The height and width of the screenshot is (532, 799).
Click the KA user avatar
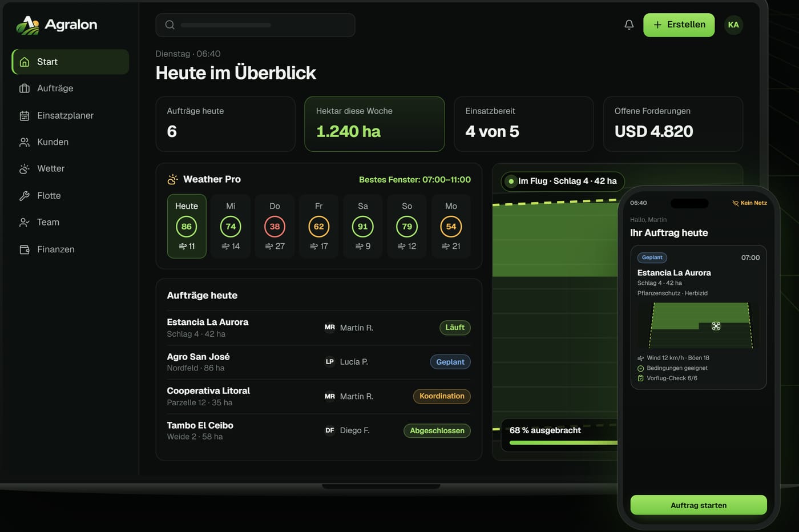tap(733, 25)
